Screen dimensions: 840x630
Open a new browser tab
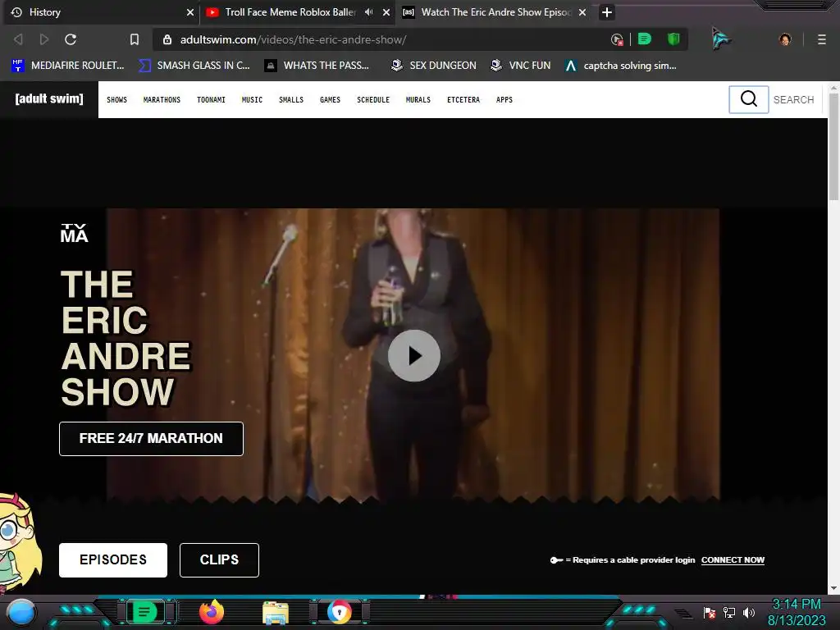click(x=607, y=11)
